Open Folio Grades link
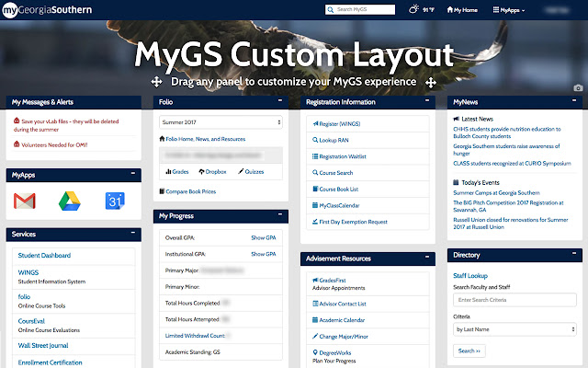Viewport: 588px width, 368px height. [x=177, y=172]
